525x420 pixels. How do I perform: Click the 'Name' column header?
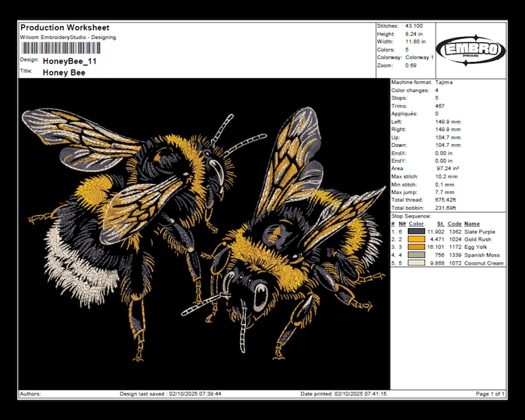coord(471,224)
